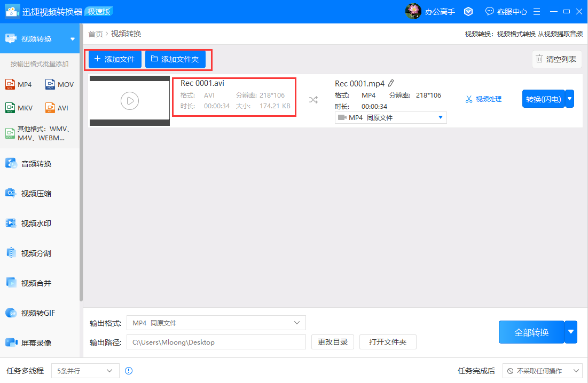This screenshot has width=588, height=383.
Task: Open the 客服中心 support chat
Action: [x=505, y=11]
